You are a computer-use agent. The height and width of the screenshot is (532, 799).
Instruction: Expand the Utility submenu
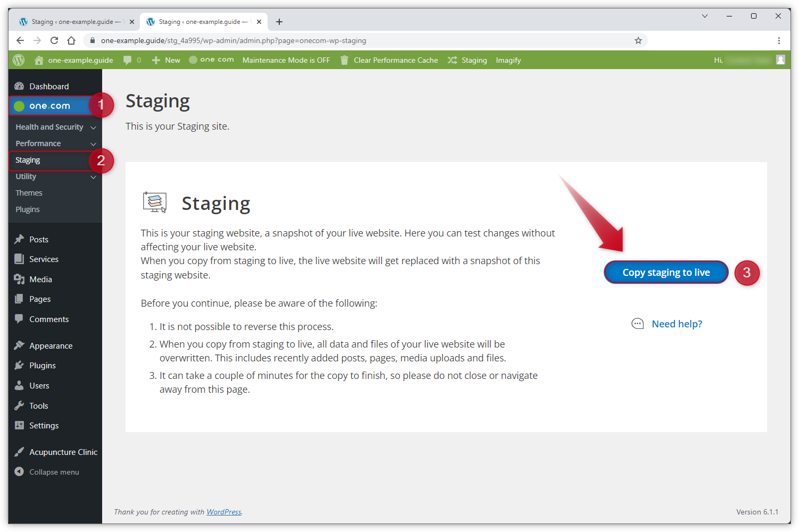click(93, 176)
